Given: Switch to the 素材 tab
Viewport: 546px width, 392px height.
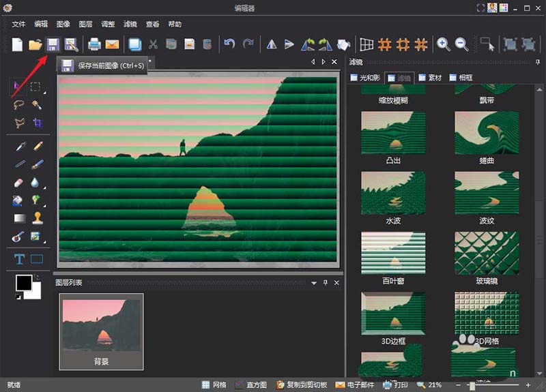Looking at the screenshot, I should [430, 78].
